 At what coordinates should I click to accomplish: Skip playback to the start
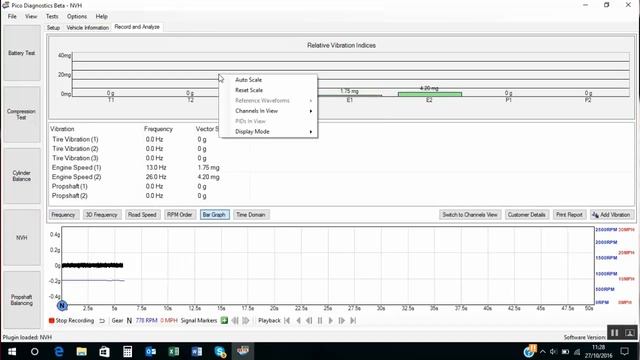(287, 320)
